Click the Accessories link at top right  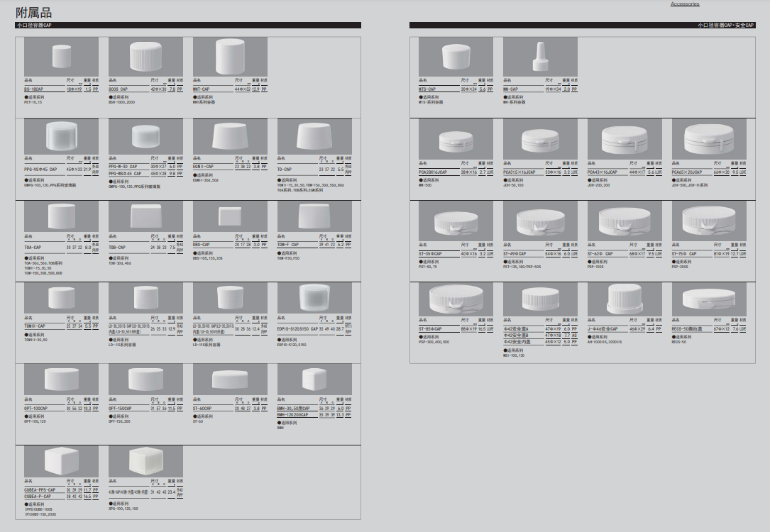pyautogui.click(x=685, y=4)
